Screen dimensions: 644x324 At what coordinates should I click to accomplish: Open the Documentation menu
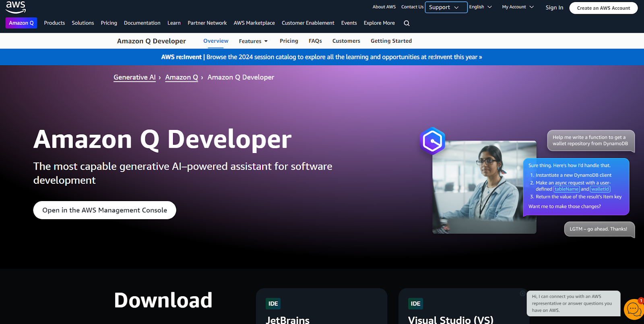142,23
